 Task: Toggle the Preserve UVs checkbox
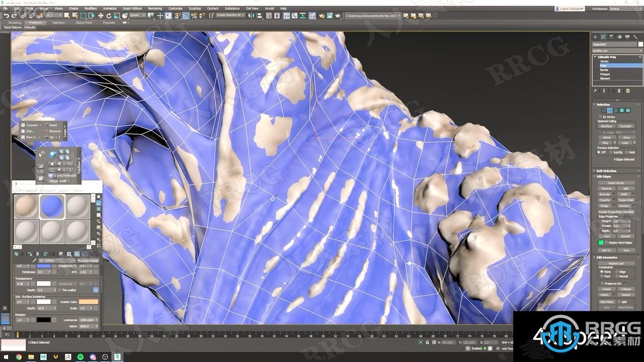pyautogui.click(x=602, y=284)
